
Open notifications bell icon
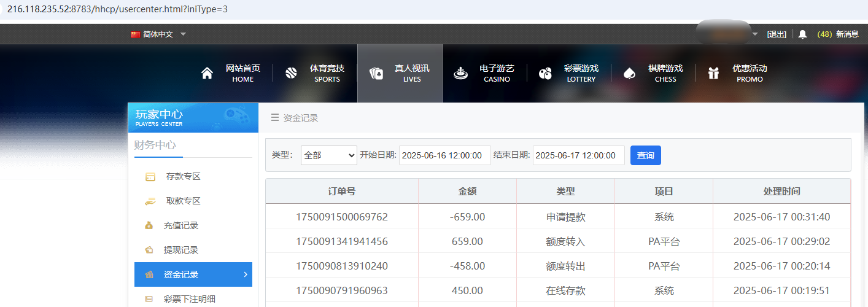click(x=802, y=34)
